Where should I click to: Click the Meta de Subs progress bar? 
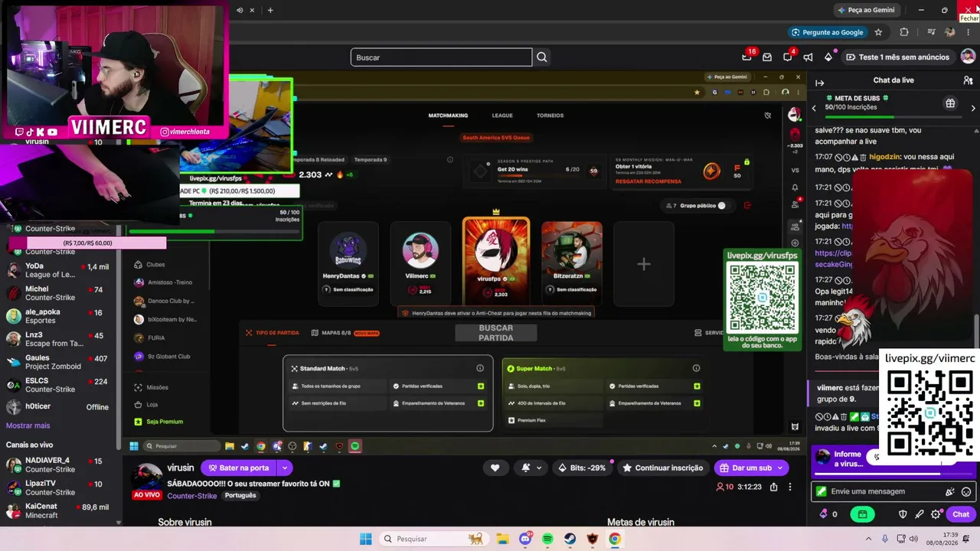click(893, 118)
